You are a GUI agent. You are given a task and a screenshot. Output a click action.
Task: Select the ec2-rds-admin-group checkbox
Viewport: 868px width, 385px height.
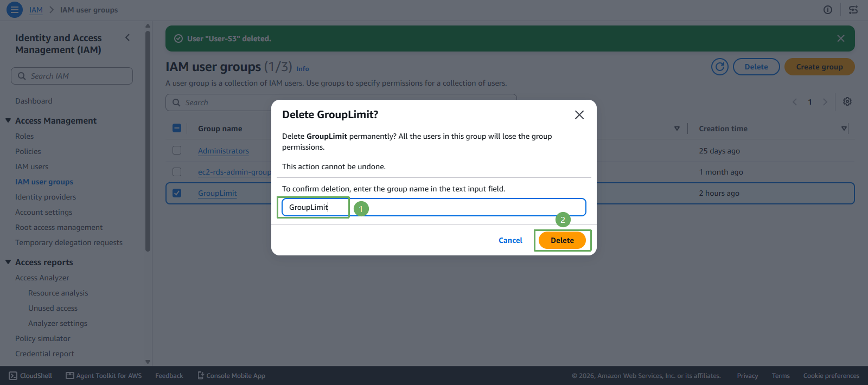pyautogui.click(x=177, y=172)
